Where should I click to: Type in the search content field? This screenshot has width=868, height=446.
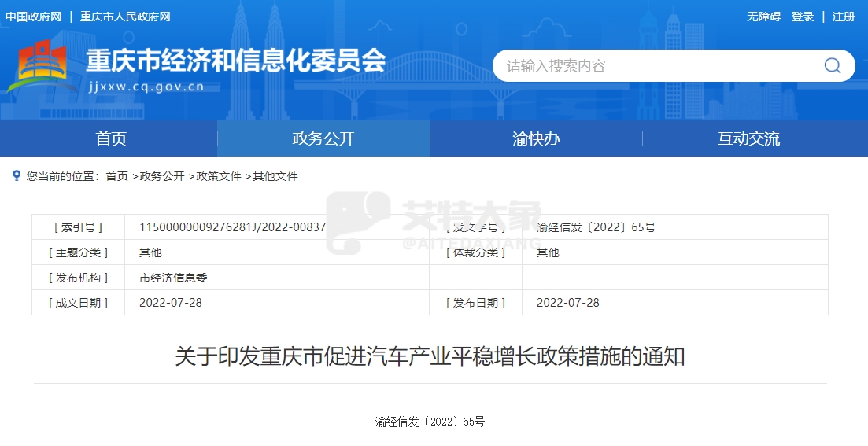tap(653, 66)
